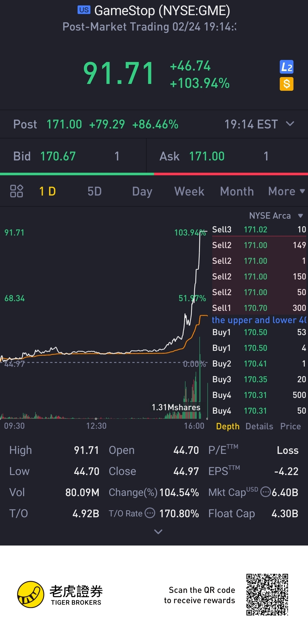308x644 pixels.
Task: Expand more stock details chevron
Action: point(158,532)
